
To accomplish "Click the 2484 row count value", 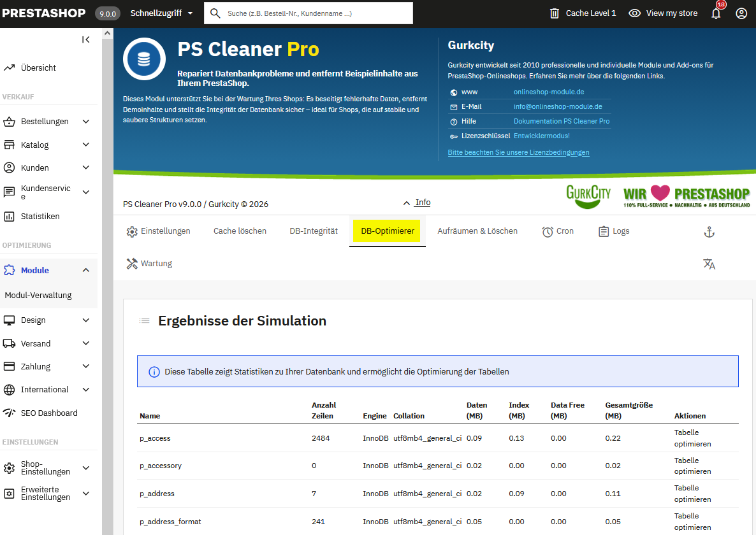I will click(x=321, y=438).
